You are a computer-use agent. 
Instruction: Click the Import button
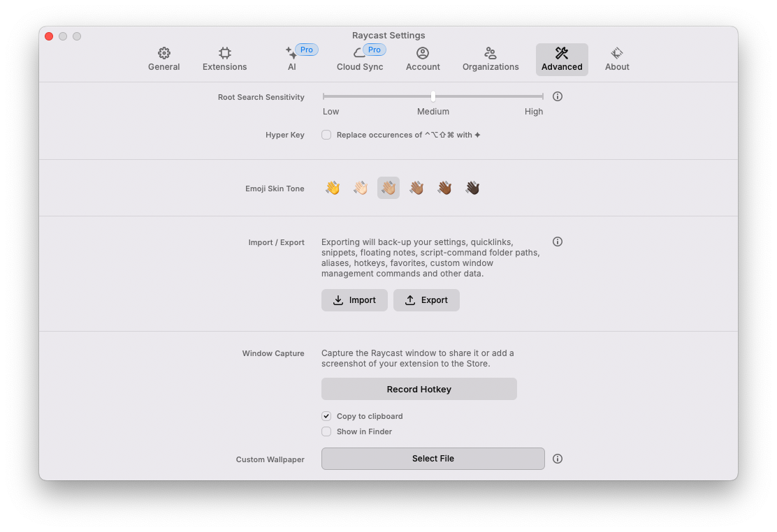tap(354, 300)
